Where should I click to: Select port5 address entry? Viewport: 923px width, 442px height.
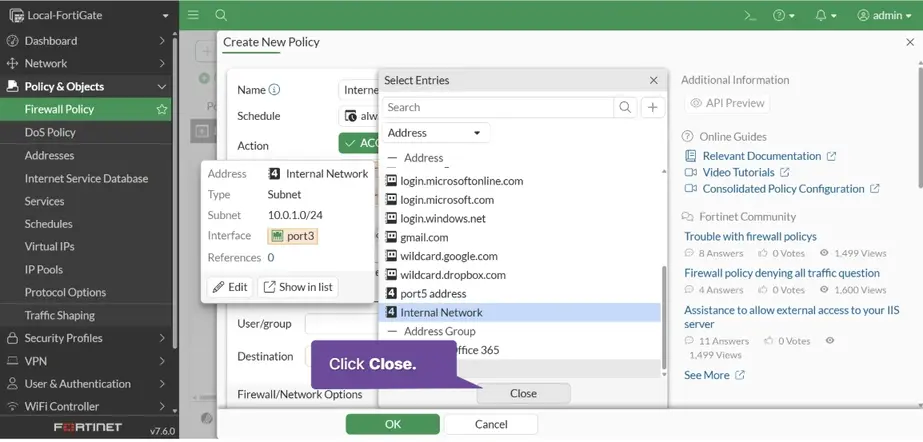425,294
